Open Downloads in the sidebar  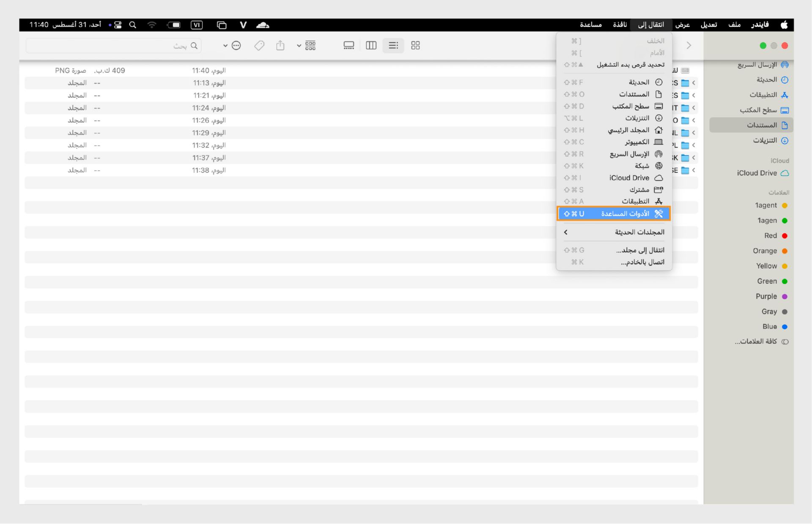[x=765, y=140]
